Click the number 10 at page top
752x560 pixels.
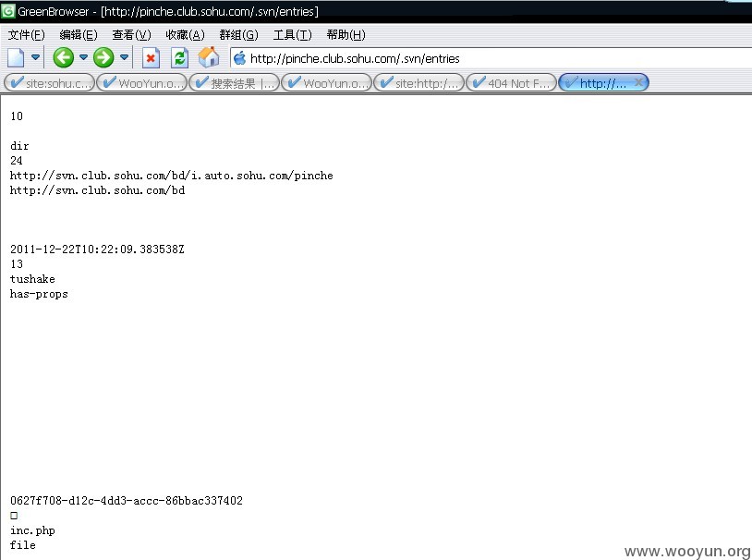(17, 116)
